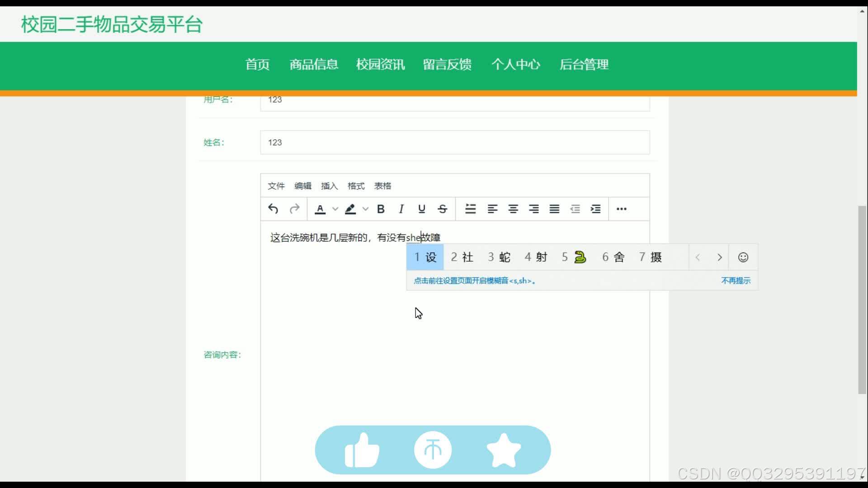The height and width of the screenshot is (488, 868).
Task: Toggle bold formatting
Action: 381,209
